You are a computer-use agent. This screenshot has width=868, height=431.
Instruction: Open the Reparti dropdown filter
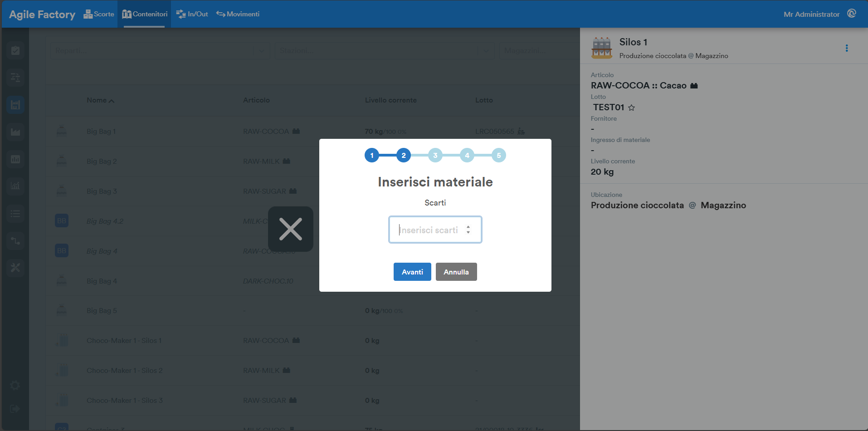pyautogui.click(x=160, y=50)
